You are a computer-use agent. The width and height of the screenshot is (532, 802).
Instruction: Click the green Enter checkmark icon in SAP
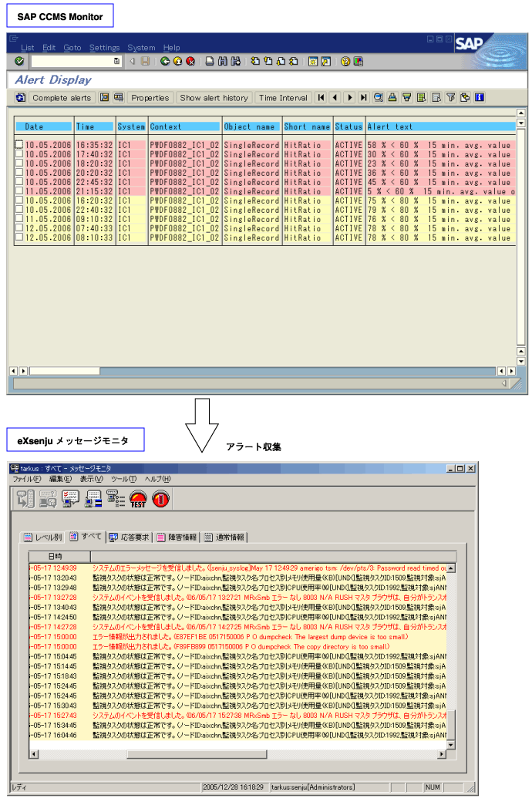pos(19,62)
